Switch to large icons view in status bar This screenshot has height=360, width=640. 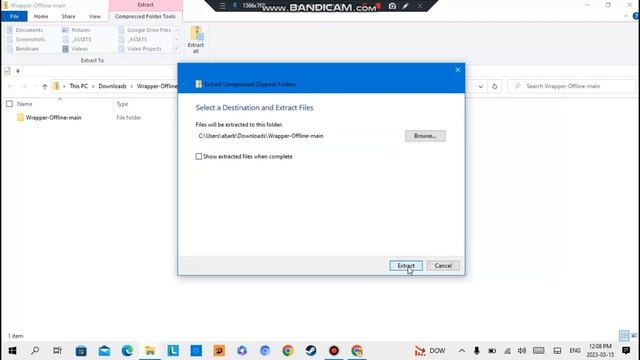point(634,336)
